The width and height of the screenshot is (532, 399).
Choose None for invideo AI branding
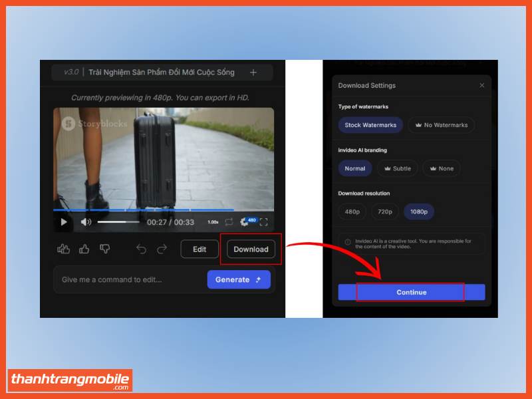click(x=442, y=168)
